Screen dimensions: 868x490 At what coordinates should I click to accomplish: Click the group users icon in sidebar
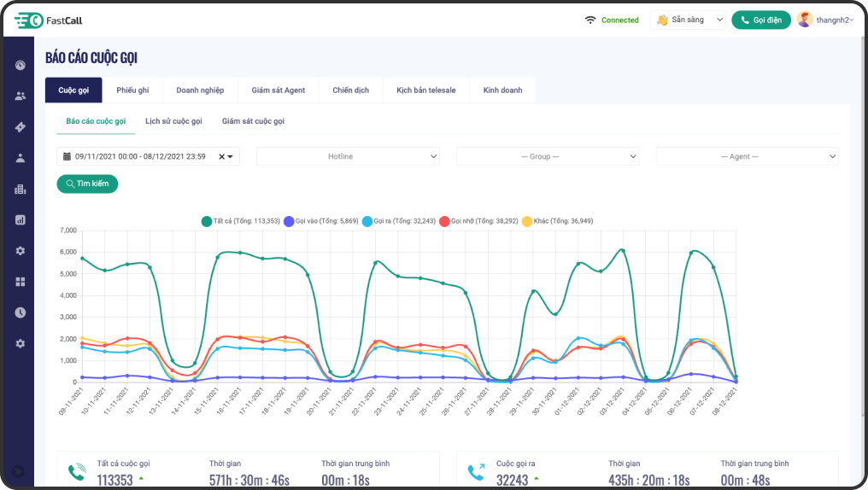tap(21, 96)
